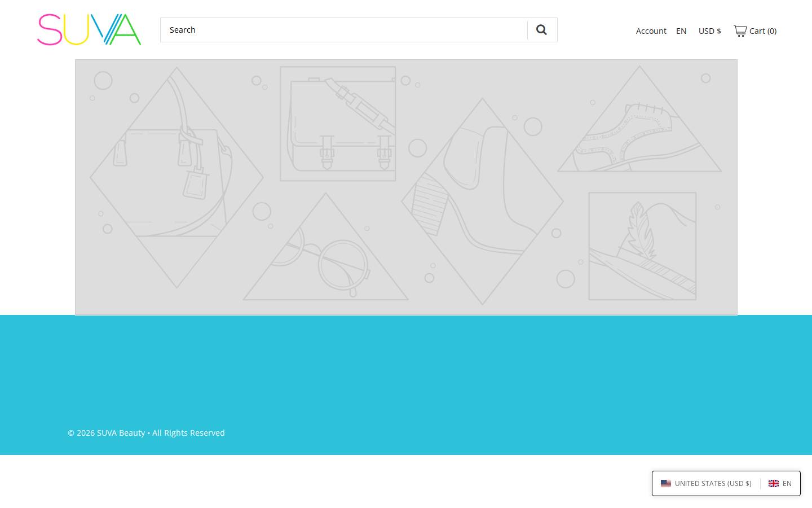Click the magnifying glass search icon
The width and height of the screenshot is (812, 508).
tap(541, 30)
